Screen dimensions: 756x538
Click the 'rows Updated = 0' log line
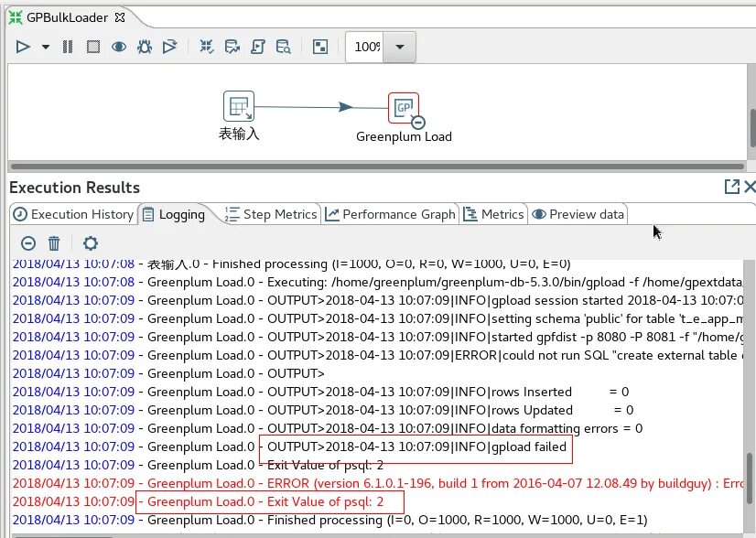pos(323,410)
